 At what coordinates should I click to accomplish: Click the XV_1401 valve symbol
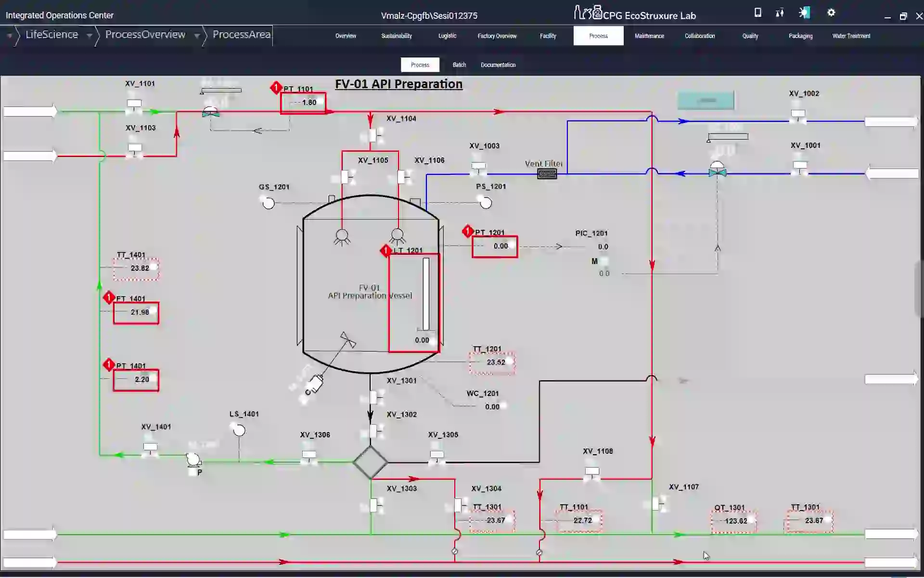click(x=150, y=450)
